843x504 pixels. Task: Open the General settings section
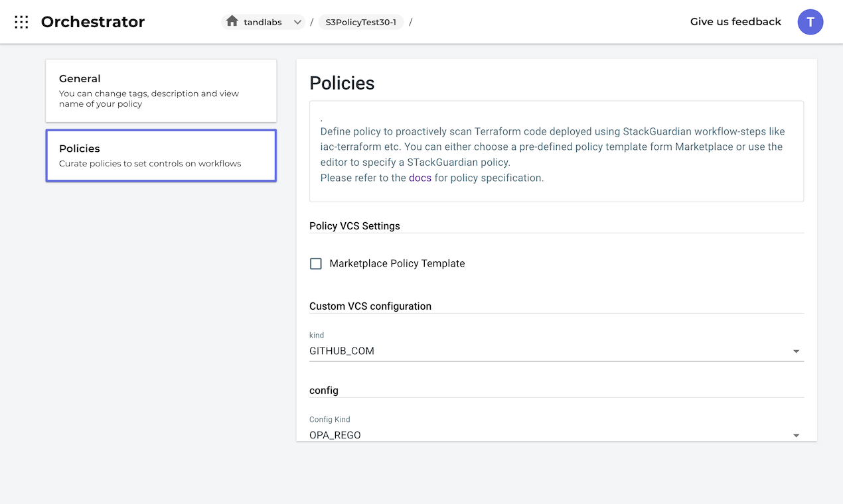click(x=161, y=91)
